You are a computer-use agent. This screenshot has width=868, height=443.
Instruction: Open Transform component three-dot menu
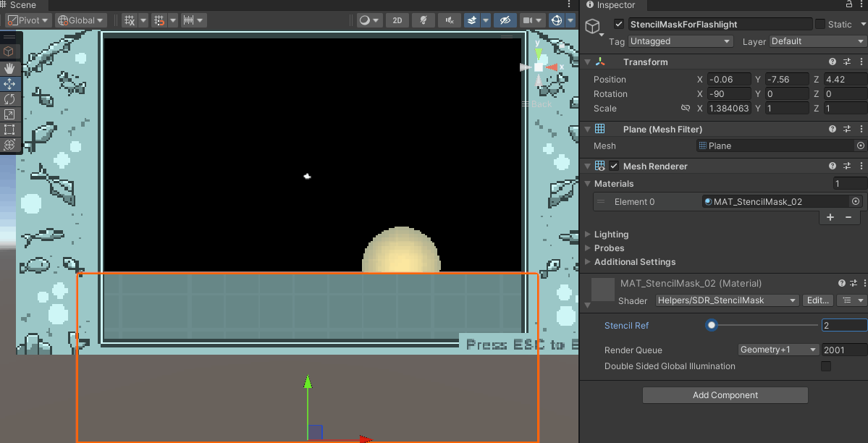pos(861,62)
